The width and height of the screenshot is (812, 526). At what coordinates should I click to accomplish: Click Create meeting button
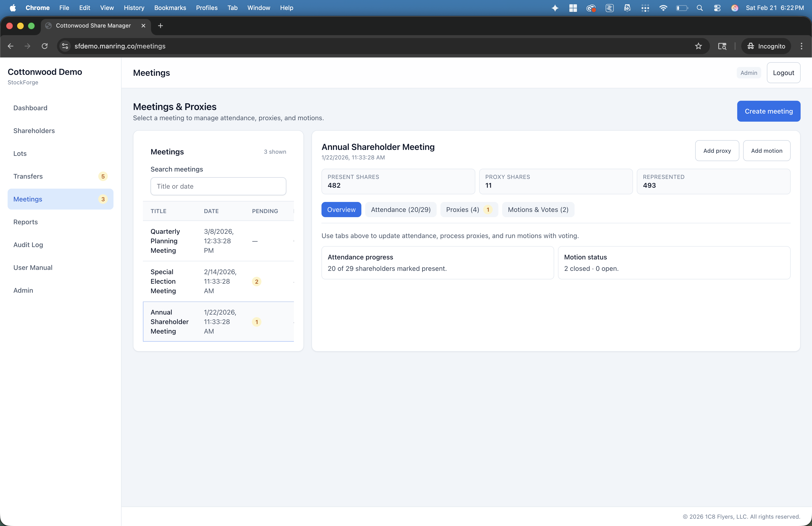point(768,111)
